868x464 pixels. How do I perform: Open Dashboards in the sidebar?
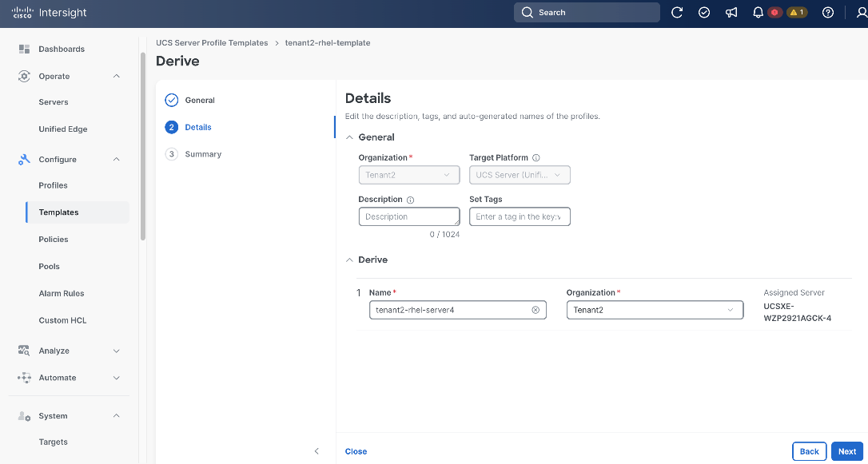(x=62, y=50)
